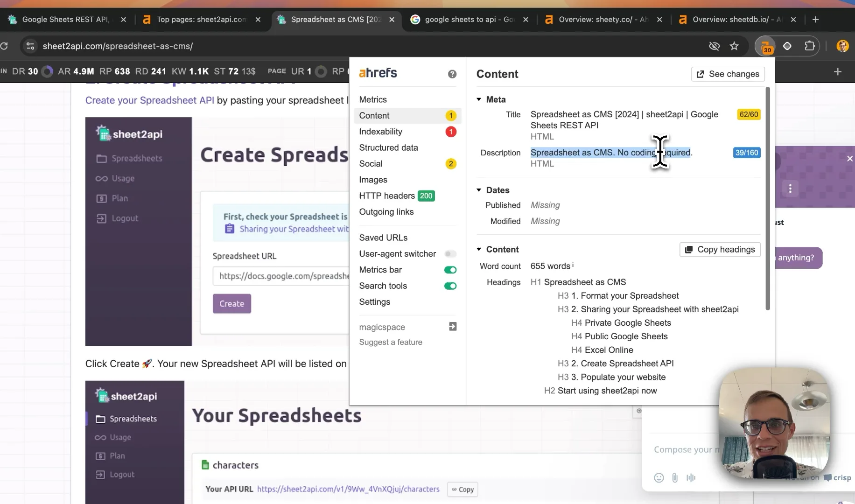The image size is (855, 504).
Task: Click the UR 1 progress ring
Action: coord(321,71)
